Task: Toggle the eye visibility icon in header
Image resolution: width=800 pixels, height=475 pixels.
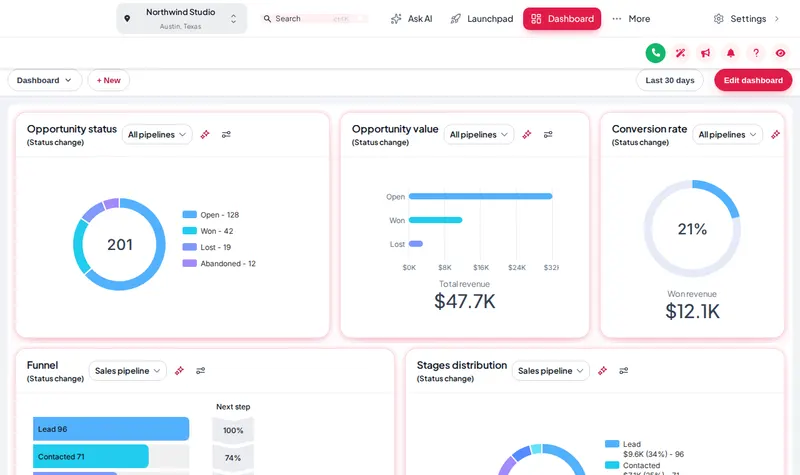Action: (x=780, y=53)
